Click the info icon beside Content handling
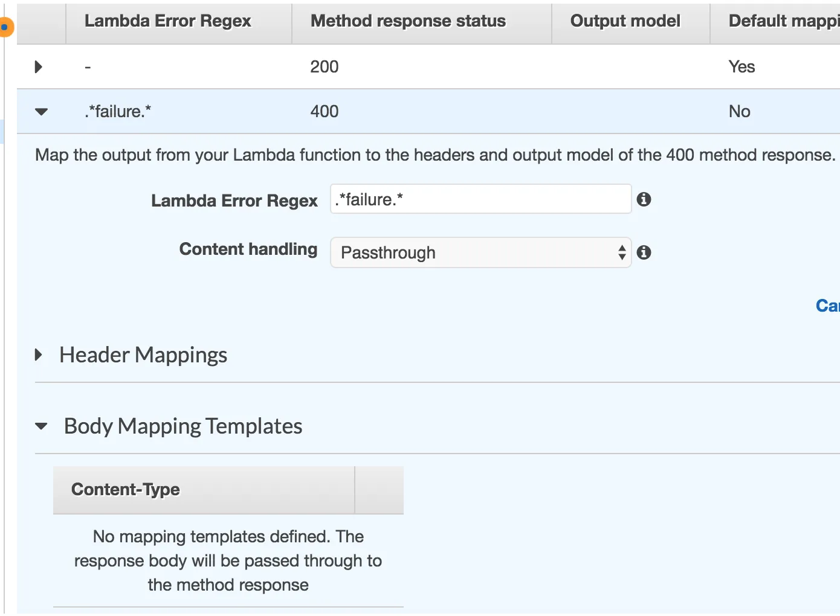Screen dimensions: 840x616 [x=644, y=252]
